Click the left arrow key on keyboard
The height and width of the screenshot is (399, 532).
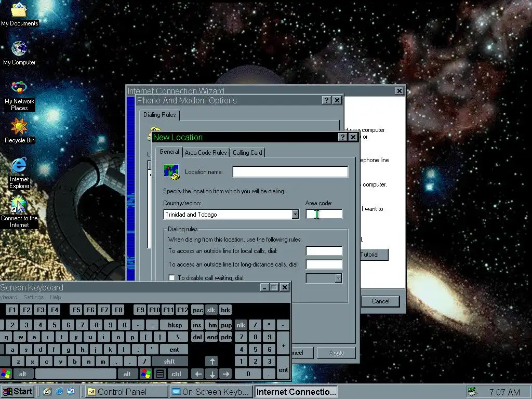point(198,374)
